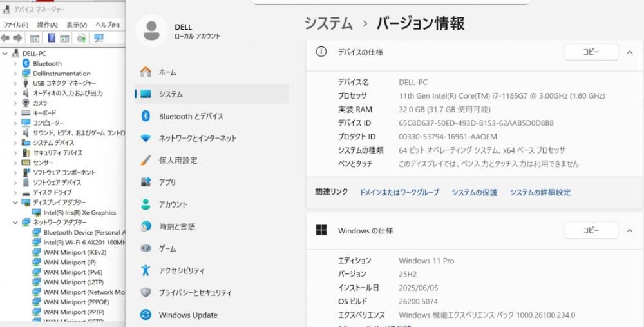Click the アカウント person icon in sidebar
This screenshot has width=644, height=327.
pyautogui.click(x=146, y=204)
